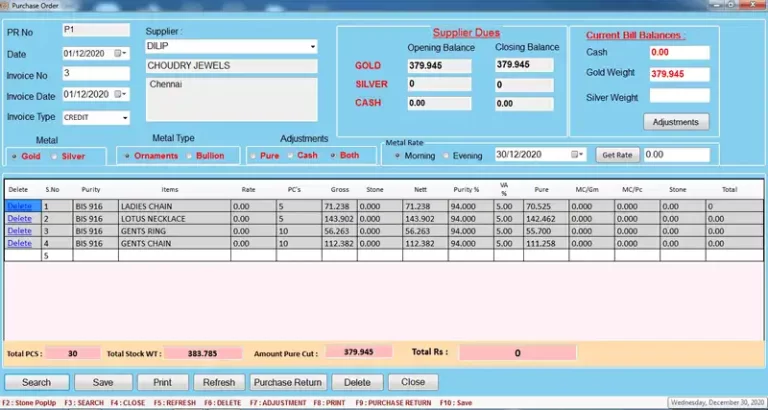Click the GOLD closing balance 379.945 field
The width and height of the screenshot is (768, 410).
click(524, 65)
